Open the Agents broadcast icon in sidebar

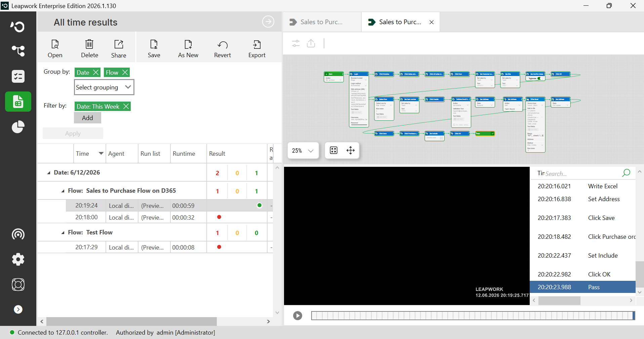coord(18,234)
